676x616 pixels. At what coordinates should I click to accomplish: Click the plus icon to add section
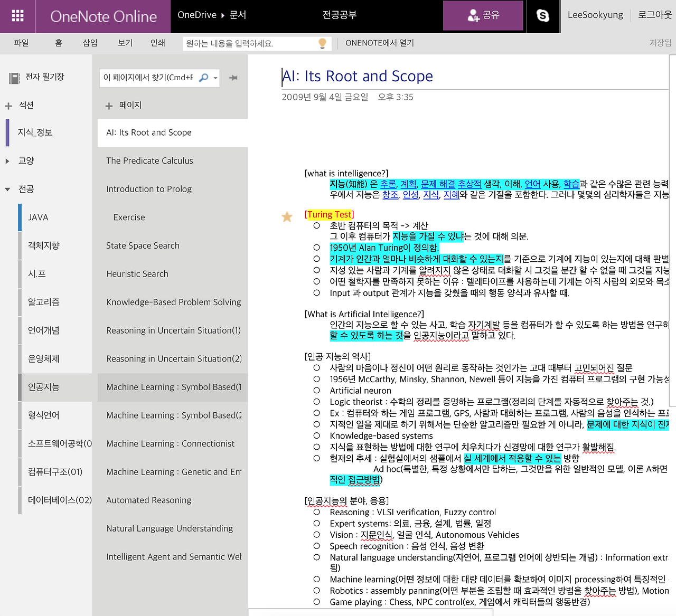click(x=8, y=106)
